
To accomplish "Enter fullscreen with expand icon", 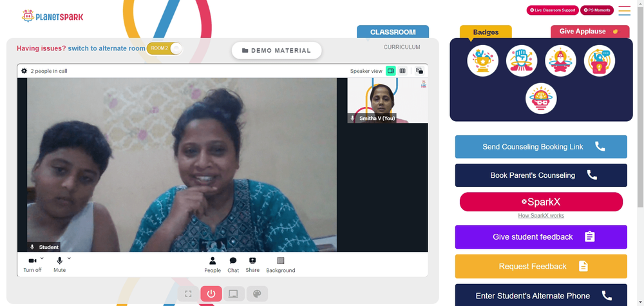I will coord(189,294).
